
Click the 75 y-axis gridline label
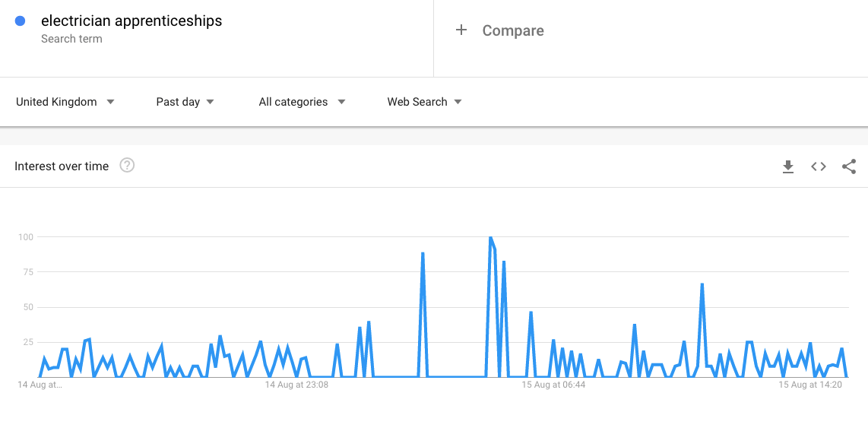tap(26, 272)
